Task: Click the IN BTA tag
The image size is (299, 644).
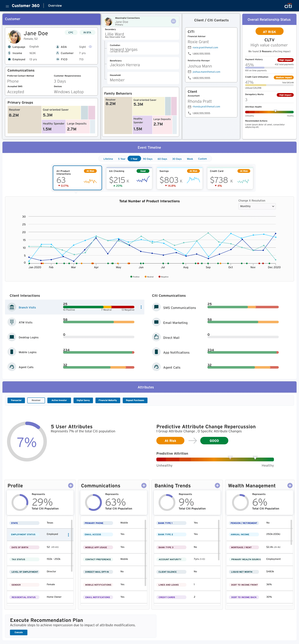Action: point(87,32)
